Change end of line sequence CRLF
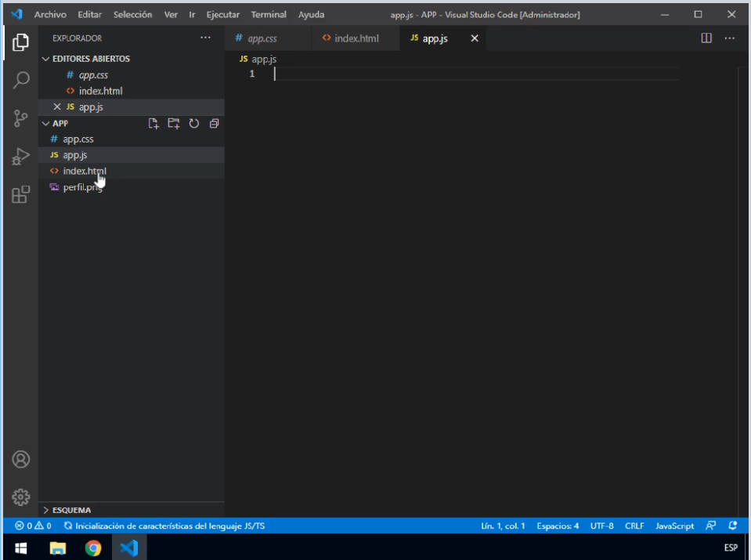 tap(634, 526)
